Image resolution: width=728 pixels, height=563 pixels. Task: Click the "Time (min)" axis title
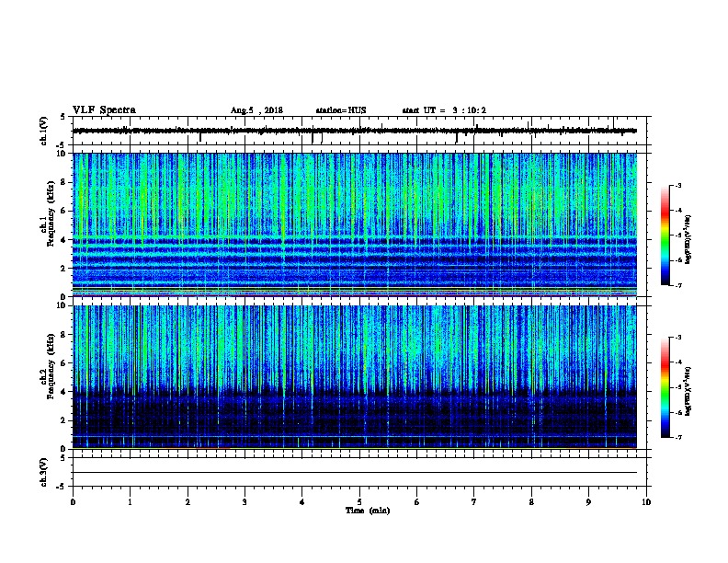pyautogui.click(x=368, y=511)
